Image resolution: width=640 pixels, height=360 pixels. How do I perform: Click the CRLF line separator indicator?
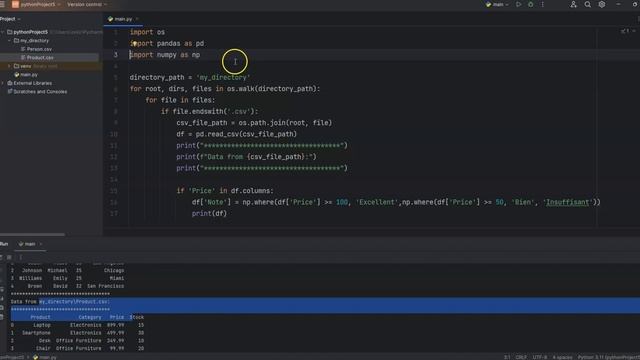point(521,357)
